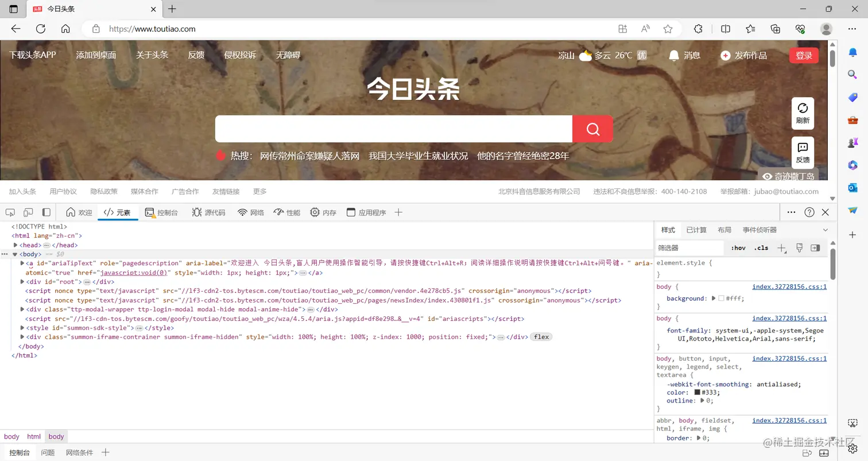
Task: Open collections icon in browser toolbar
Action: 776,29
